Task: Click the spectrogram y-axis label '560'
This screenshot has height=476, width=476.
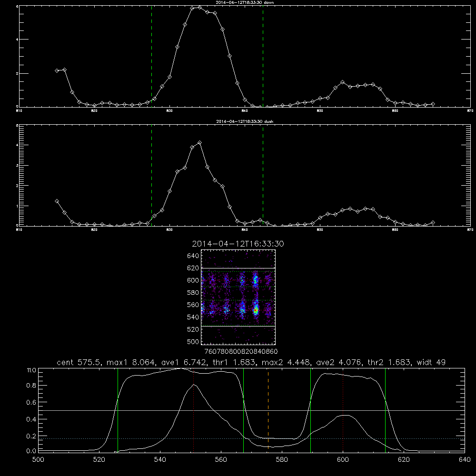Action: point(193,305)
